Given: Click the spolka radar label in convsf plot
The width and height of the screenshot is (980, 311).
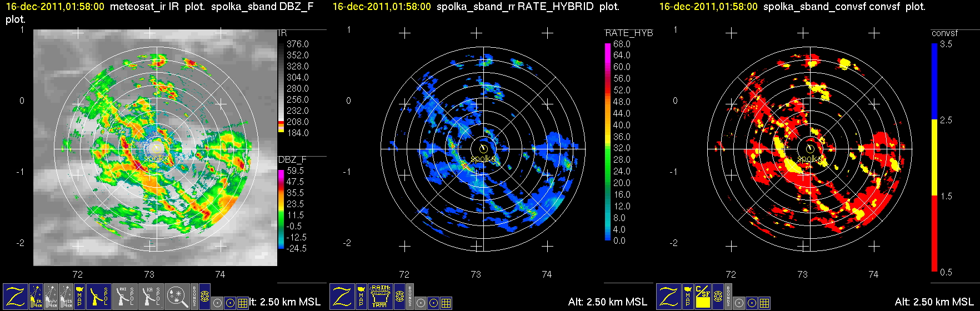Looking at the screenshot, I should point(809,159).
